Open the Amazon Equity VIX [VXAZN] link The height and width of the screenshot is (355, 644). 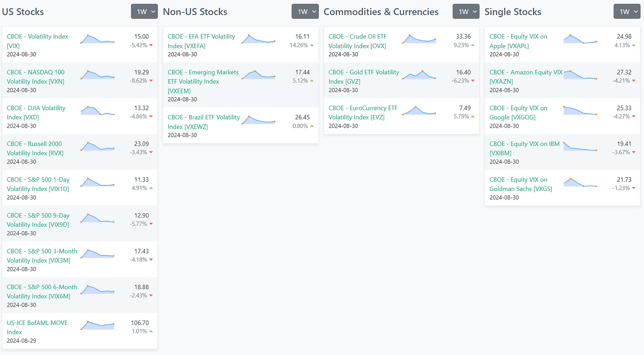click(x=526, y=77)
